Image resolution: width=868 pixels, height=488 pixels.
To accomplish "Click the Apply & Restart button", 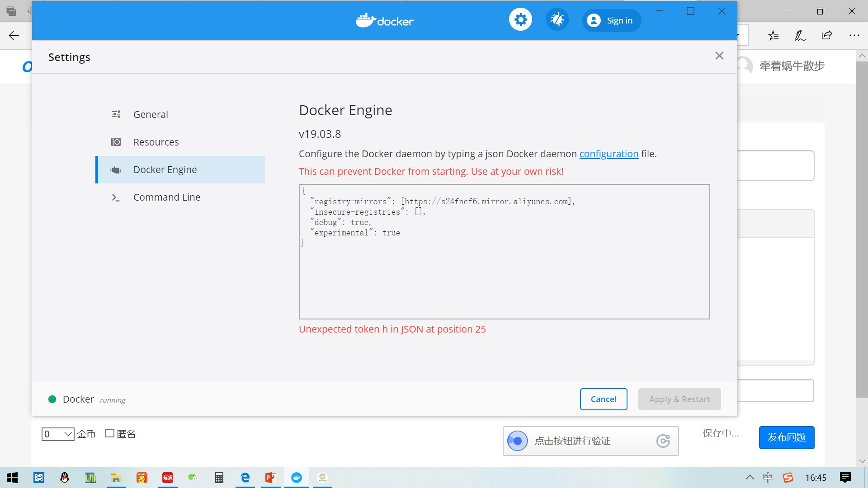I will (679, 399).
